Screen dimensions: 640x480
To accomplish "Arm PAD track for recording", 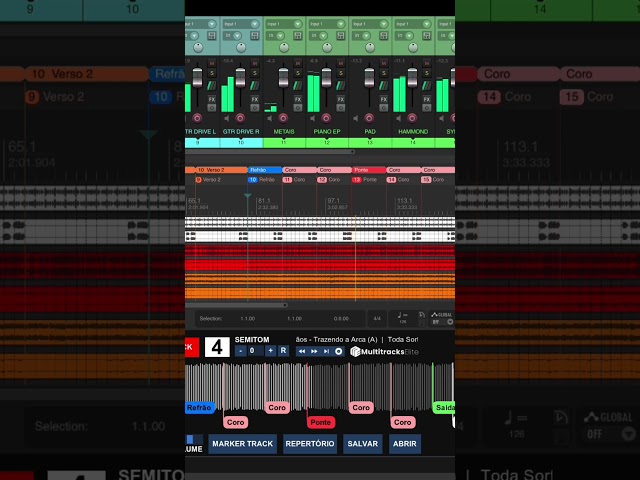I will coord(369,118).
